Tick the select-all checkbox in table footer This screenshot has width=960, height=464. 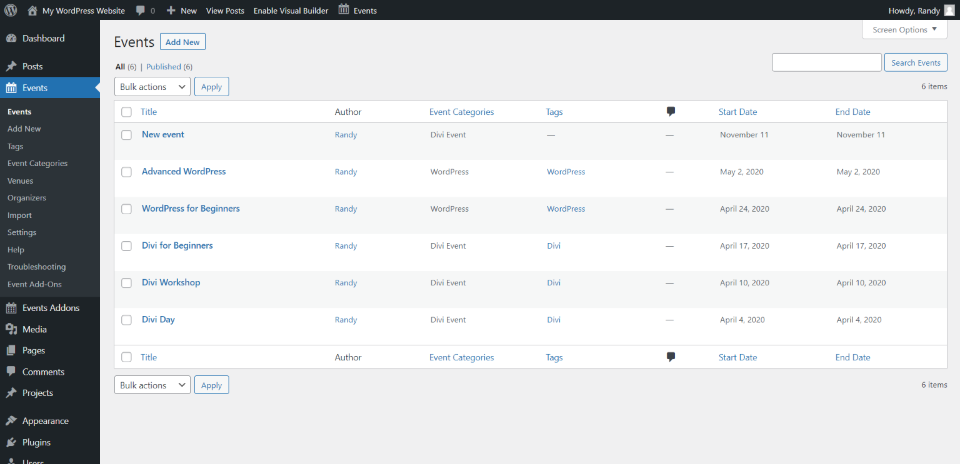tap(126, 357)
